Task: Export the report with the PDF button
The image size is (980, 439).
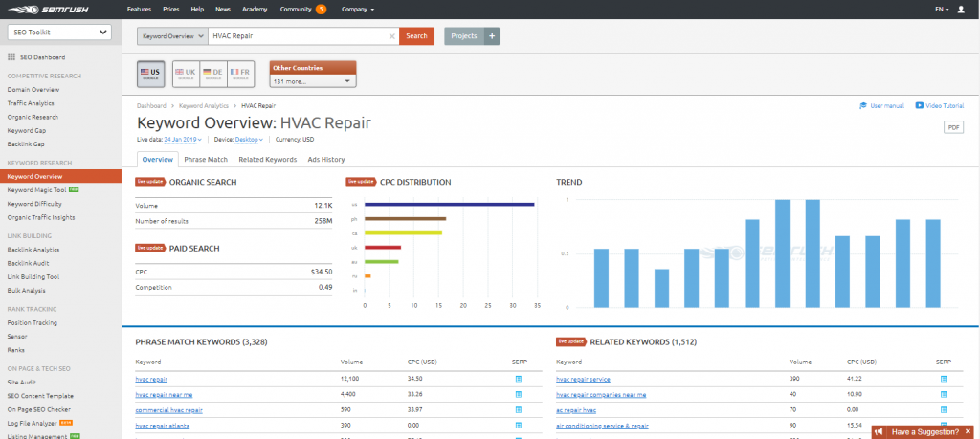Action: (953, 127)
